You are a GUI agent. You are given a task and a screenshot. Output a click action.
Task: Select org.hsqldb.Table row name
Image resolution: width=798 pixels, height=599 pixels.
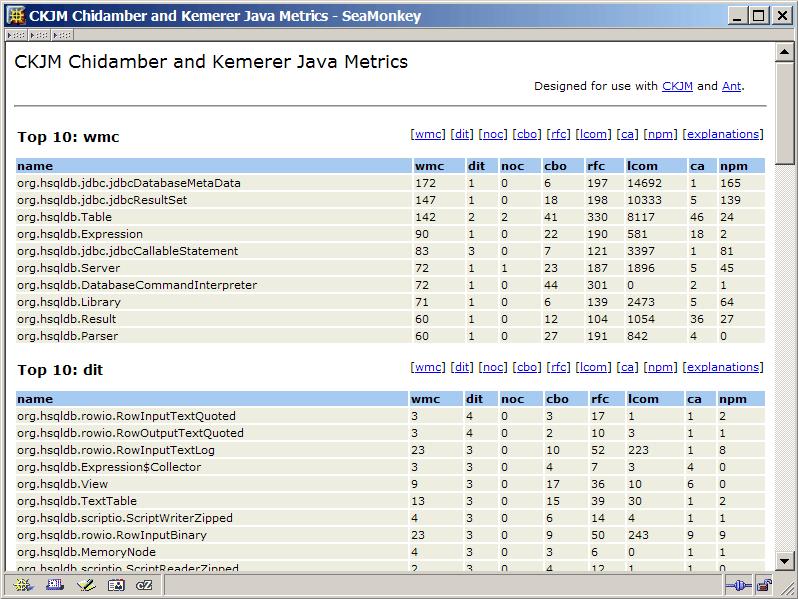coord(64,217)
